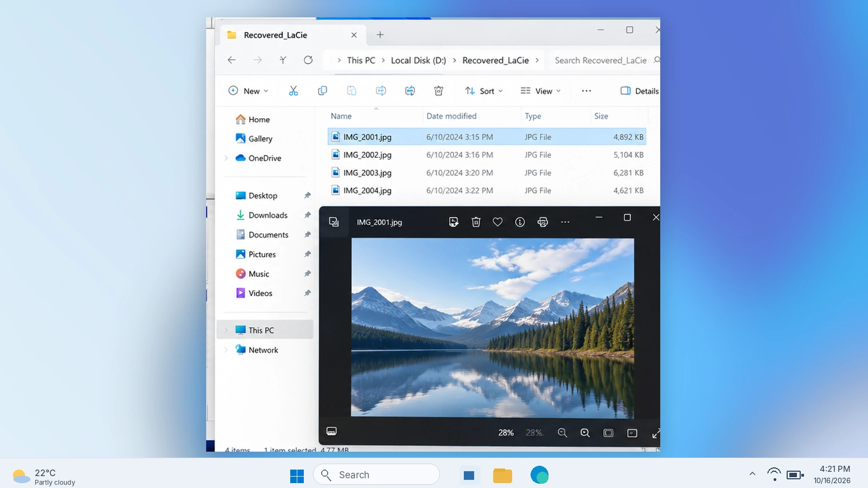Click chevron between This PC and Local Disk
868x488 pixels.
pos(383,60)
